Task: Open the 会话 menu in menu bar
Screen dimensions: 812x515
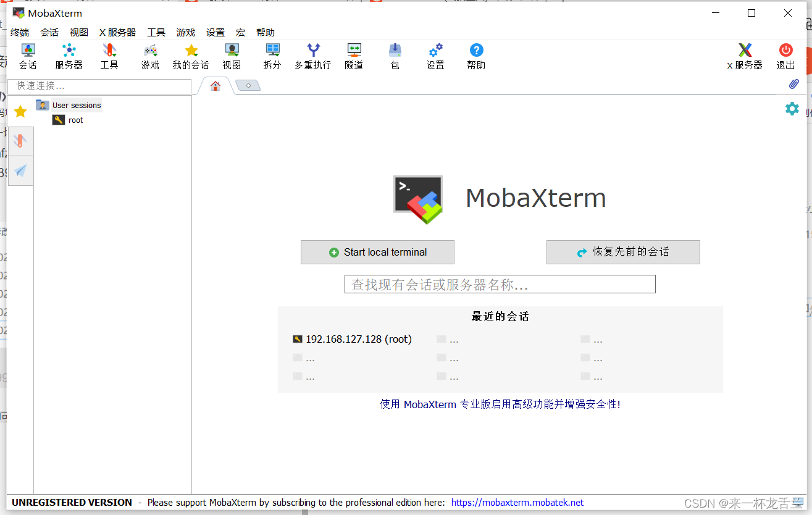Action: [49, 33]
